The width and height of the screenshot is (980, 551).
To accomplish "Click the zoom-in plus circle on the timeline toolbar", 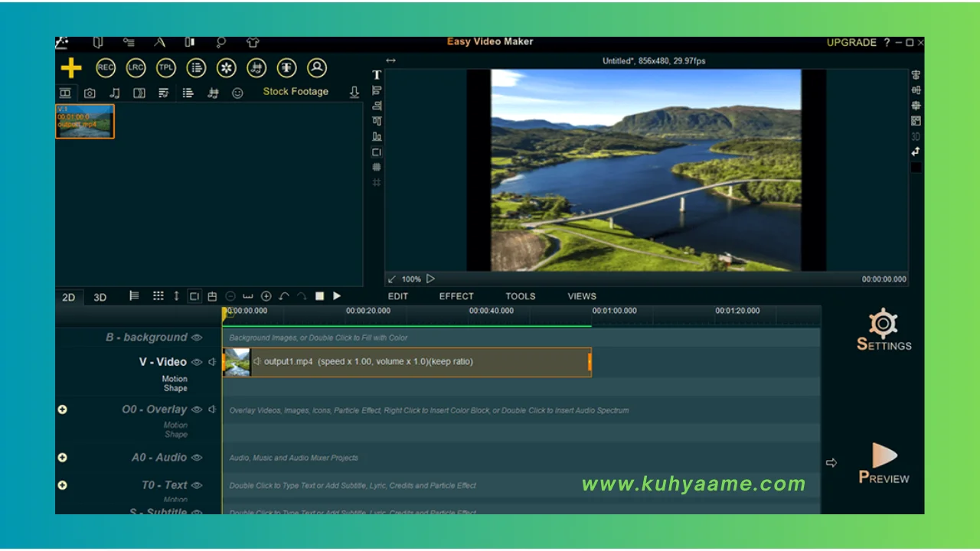I will (x=266, y=296).
